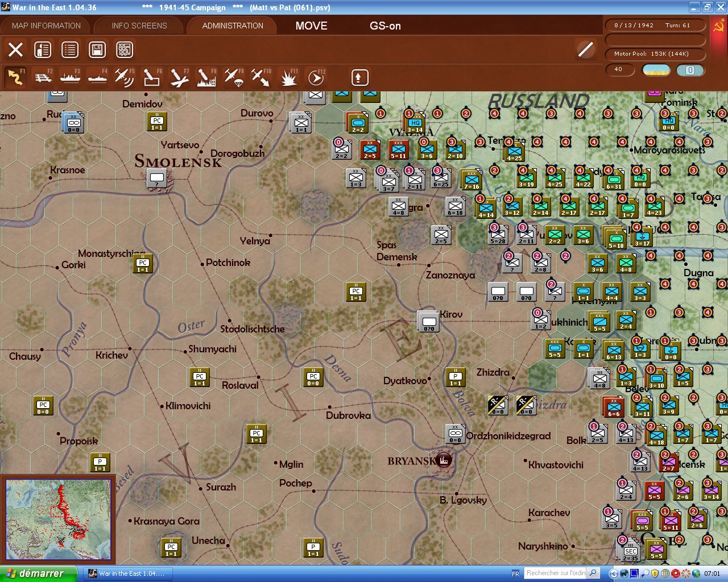Select the F4 amphibious transport mode icon

click(98, 77)
